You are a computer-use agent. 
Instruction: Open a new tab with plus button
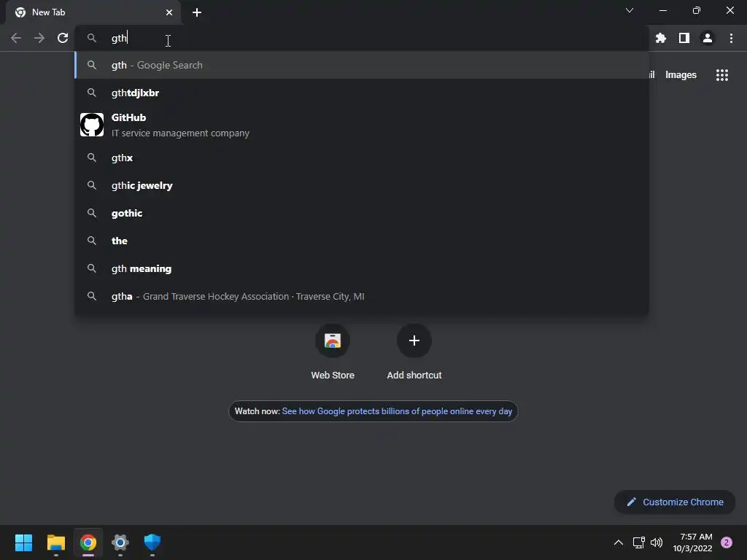(x=197, y=12)
